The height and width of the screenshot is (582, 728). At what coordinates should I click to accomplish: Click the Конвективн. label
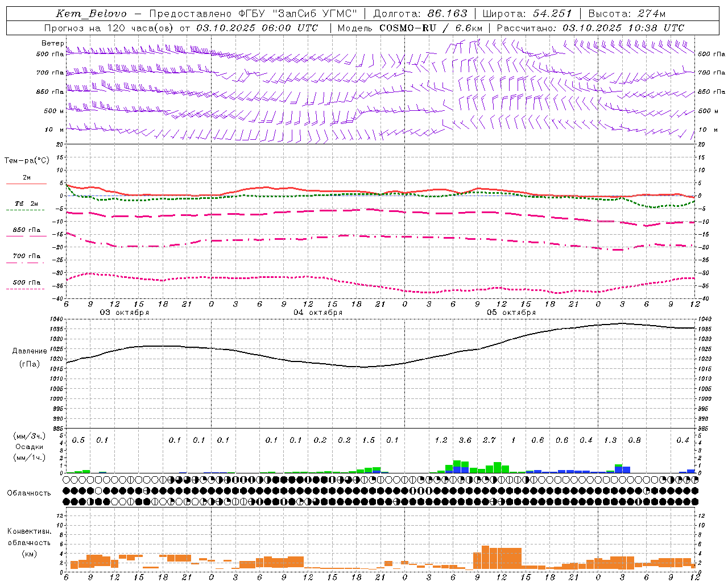(x=29, y=531)
